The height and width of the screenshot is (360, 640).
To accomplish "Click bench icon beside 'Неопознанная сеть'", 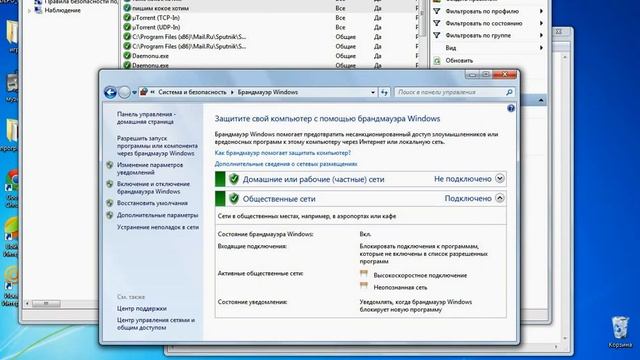I will click(x=364, y=286).
